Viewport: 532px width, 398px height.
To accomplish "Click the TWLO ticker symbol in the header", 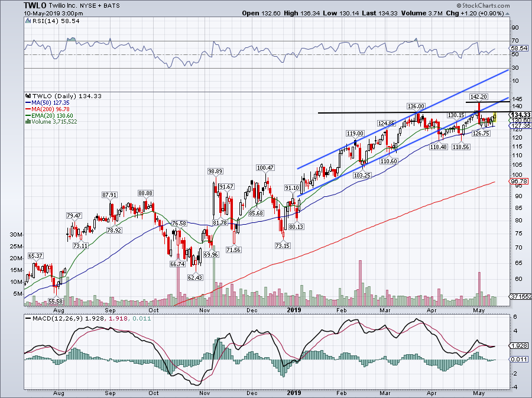I will 34,5.
